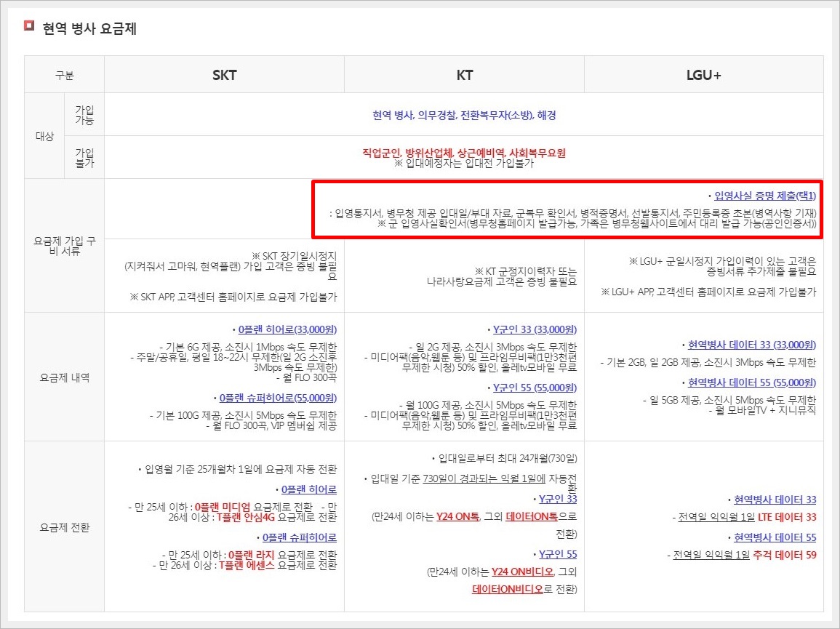
Task: Click the 가입 불가 sub-label
Action: point(84,158)
